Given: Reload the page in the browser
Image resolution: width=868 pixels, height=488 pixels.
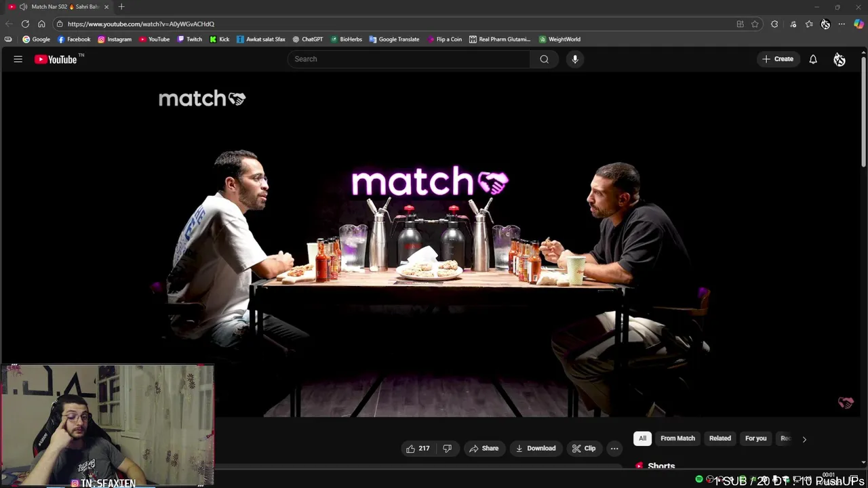Looking at the screenshot, I should (25, 24).
